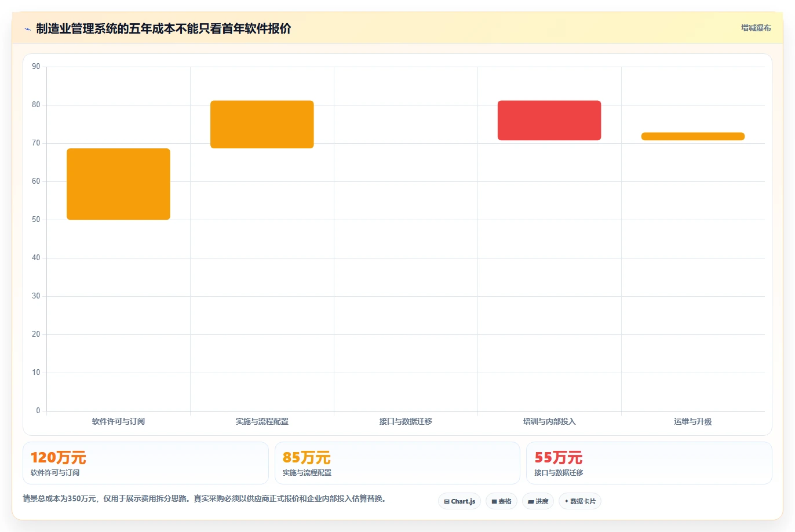This screenshot has height=532, width=795.
Task: Click axis label 软件许可与订阅 under chart
Action: [118, 421]
